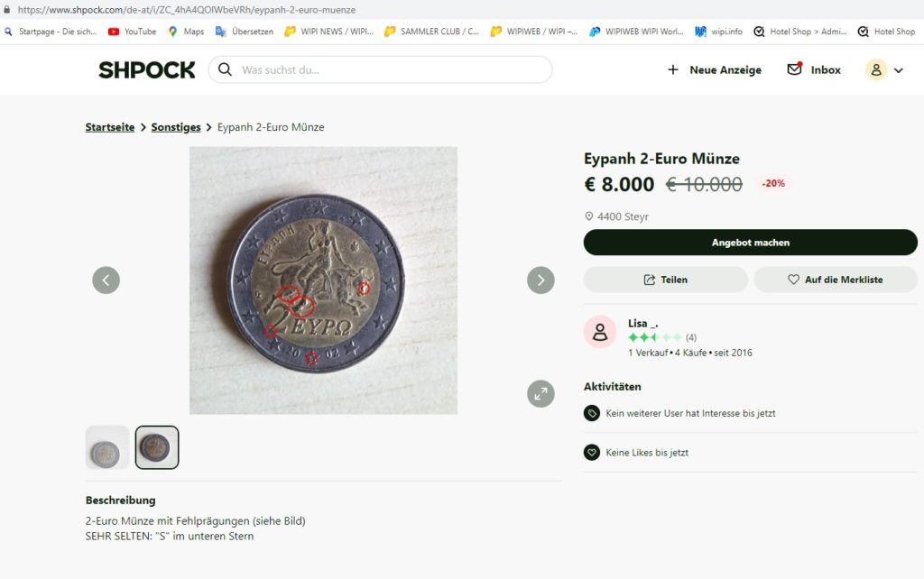Share listing with Teilen button
924x579 pixels.
(665, 280)
